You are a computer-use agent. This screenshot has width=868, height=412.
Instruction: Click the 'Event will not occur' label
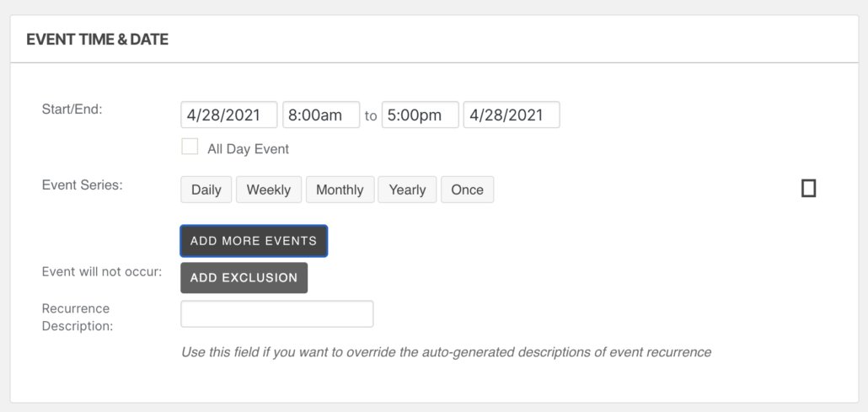point(101,272)
